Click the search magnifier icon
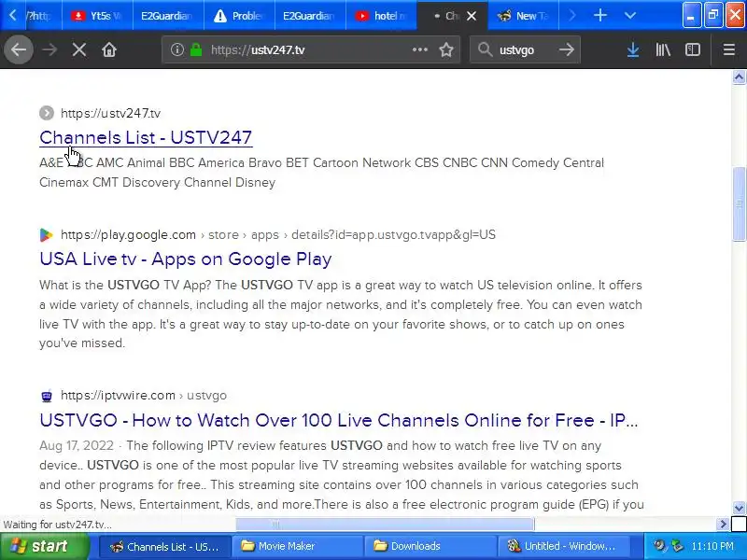This screenshot has height=560, width=747. tap(485, 49)
